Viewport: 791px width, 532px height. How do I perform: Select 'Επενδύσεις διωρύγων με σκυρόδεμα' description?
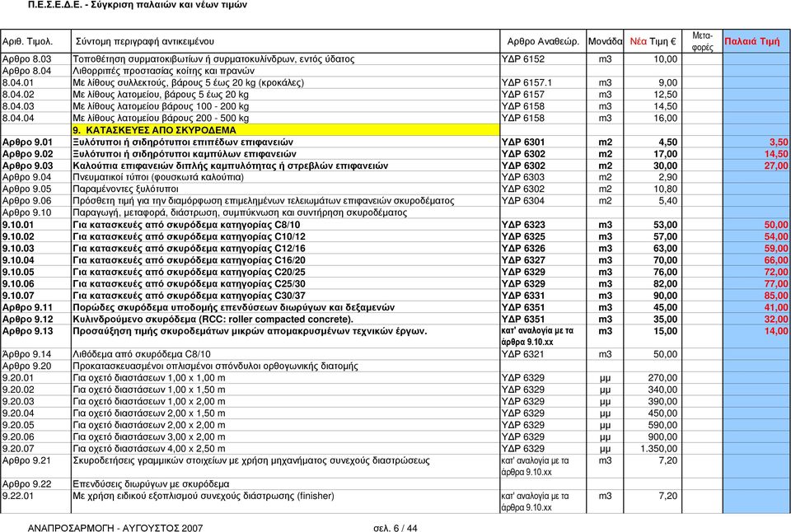click(x=151, y=484)
